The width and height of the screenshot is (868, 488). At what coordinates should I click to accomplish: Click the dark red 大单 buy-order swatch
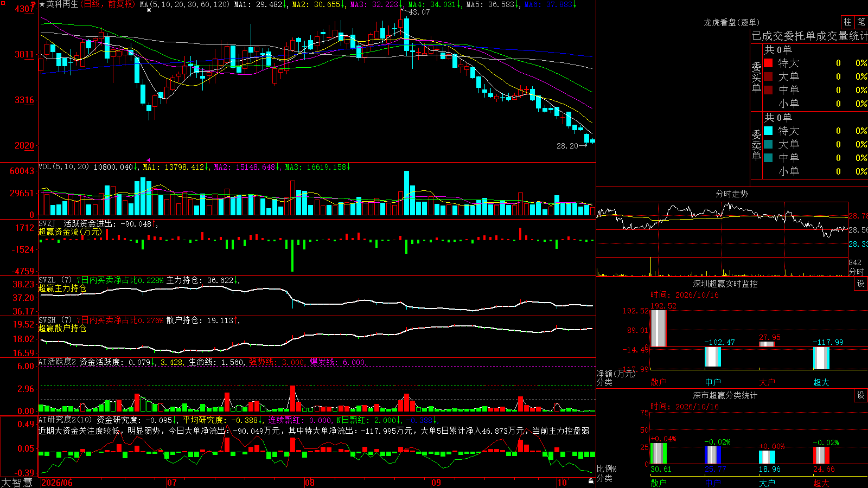[x=768, y=76]
